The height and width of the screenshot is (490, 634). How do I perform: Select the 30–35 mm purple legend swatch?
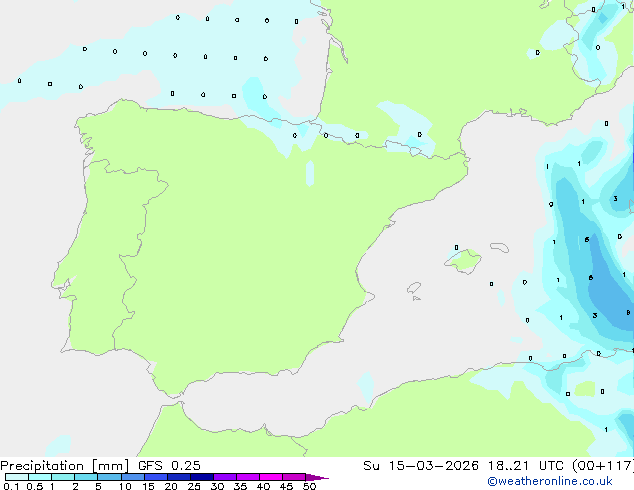click(x=225, y=477)
